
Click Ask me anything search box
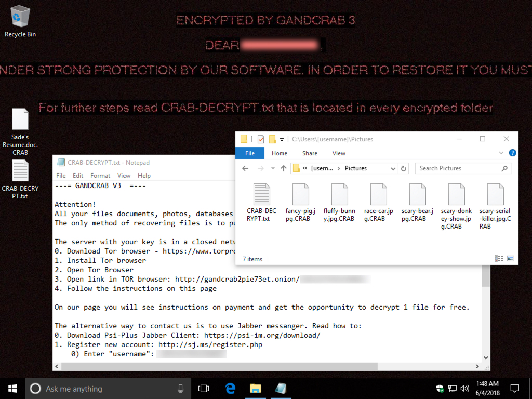point(107,389)
